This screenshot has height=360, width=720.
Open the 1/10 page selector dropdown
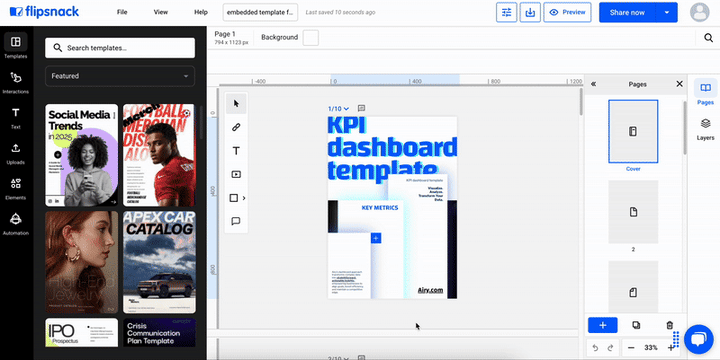point(338,109)
